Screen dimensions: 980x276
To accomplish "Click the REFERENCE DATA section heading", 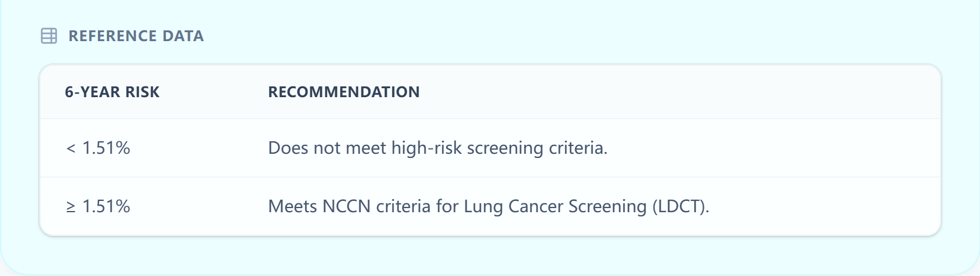I will coord(136,36).
